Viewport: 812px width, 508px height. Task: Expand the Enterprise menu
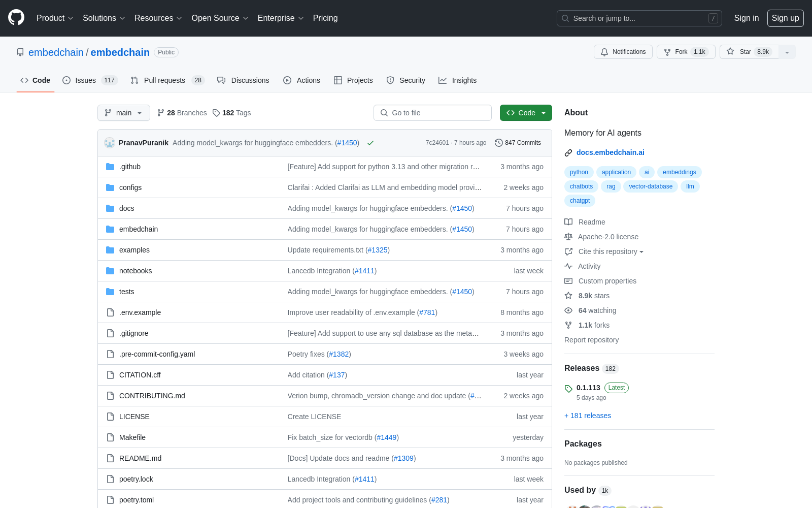coord(281,18)
